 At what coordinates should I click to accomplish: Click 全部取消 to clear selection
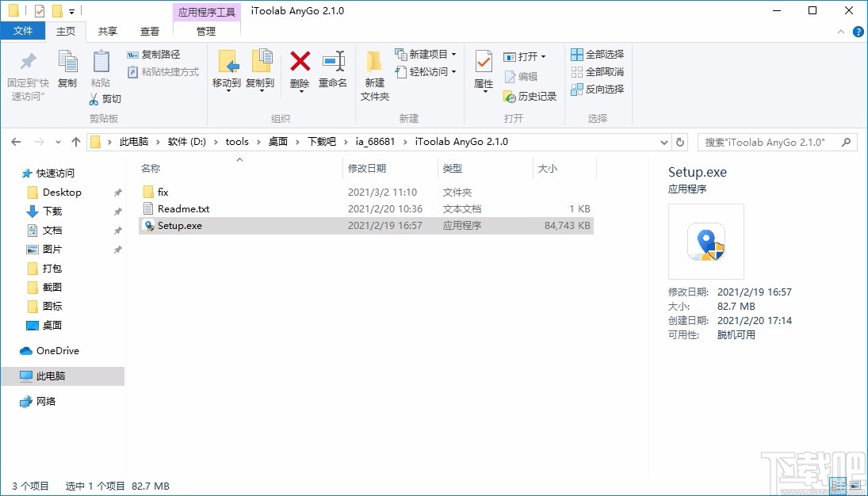pos(596,71)
